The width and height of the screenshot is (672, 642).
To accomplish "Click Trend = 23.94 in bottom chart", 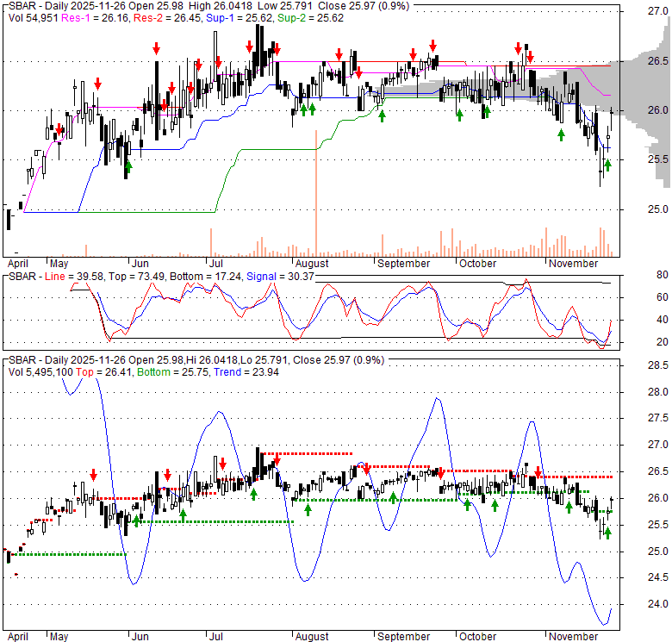I will pyautogui.click(x=246, y=372).
